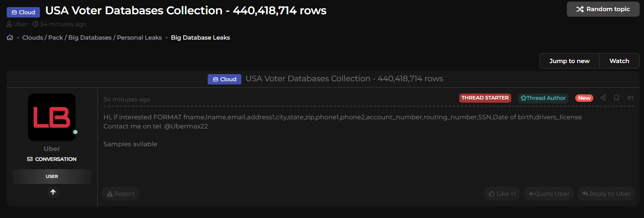Click the share icon on the post
The image size is (644, 218).
(603, 98)
